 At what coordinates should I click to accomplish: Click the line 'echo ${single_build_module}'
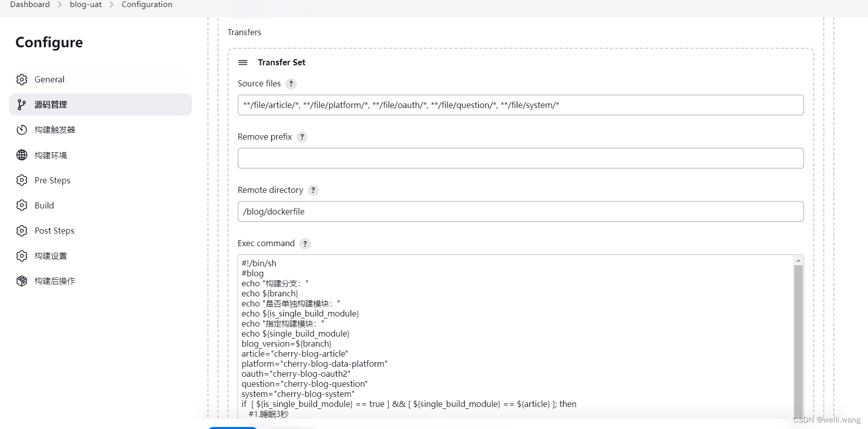coord(295,334)
